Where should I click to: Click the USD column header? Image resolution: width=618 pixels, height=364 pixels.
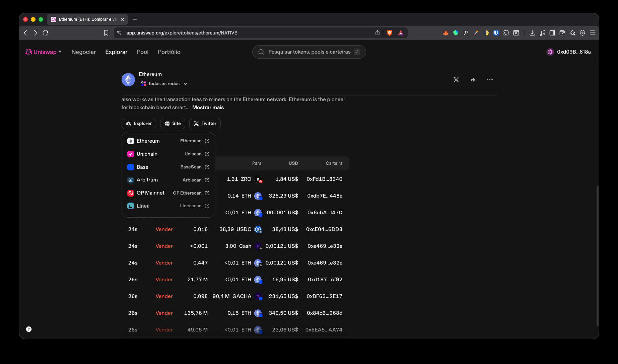293,163
